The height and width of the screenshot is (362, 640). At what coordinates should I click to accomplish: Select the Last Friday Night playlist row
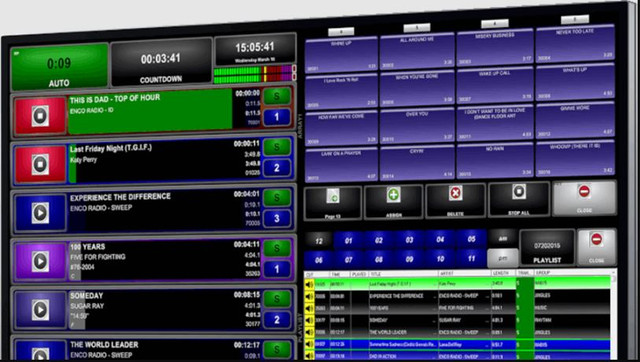pyautogui.click(x=459, y=283)
